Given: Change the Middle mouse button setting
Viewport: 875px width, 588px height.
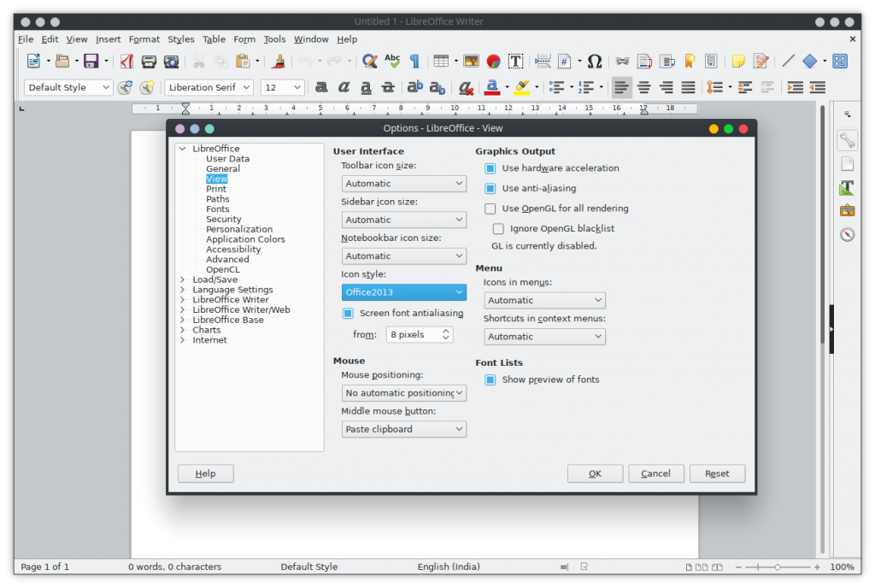Looking at the screenshot, I should click(403, 428).
